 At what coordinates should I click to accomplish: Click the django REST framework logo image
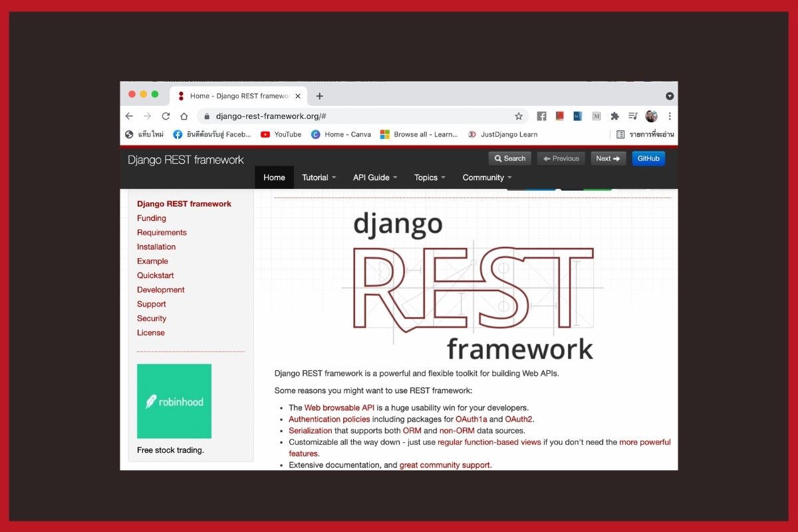[x=472, y=286]
